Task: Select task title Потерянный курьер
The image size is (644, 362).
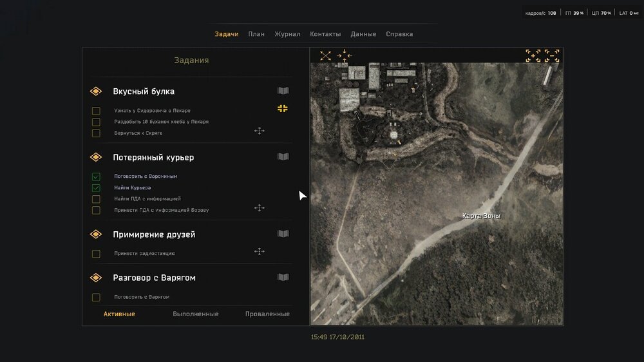Action: [x=153, y=157]
